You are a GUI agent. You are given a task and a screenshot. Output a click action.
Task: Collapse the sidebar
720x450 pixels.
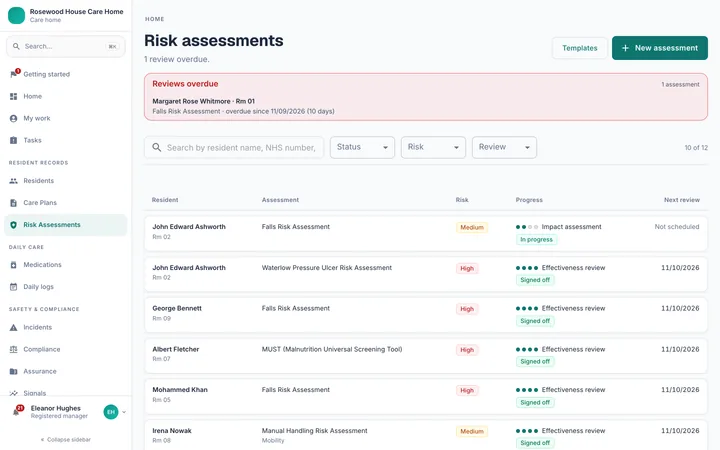[66, 439]
